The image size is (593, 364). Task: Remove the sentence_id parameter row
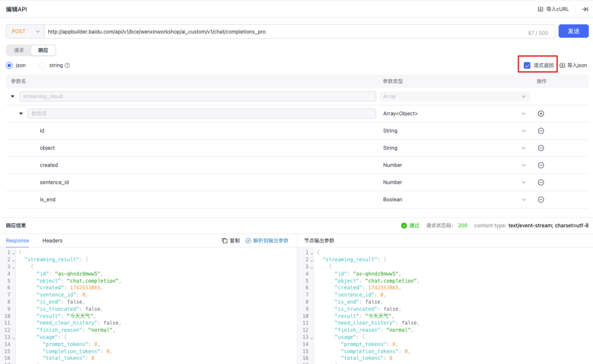pos(541,183)
